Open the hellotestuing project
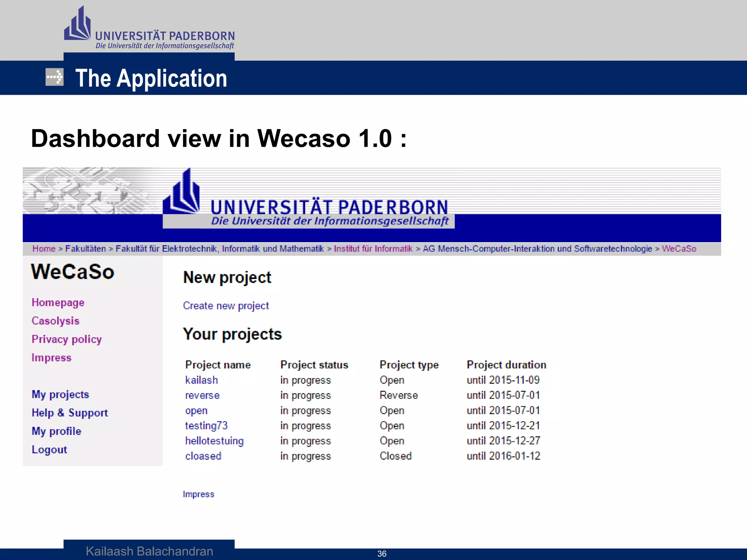The height and width of the screenshot is (560, 747). point(214,441)
